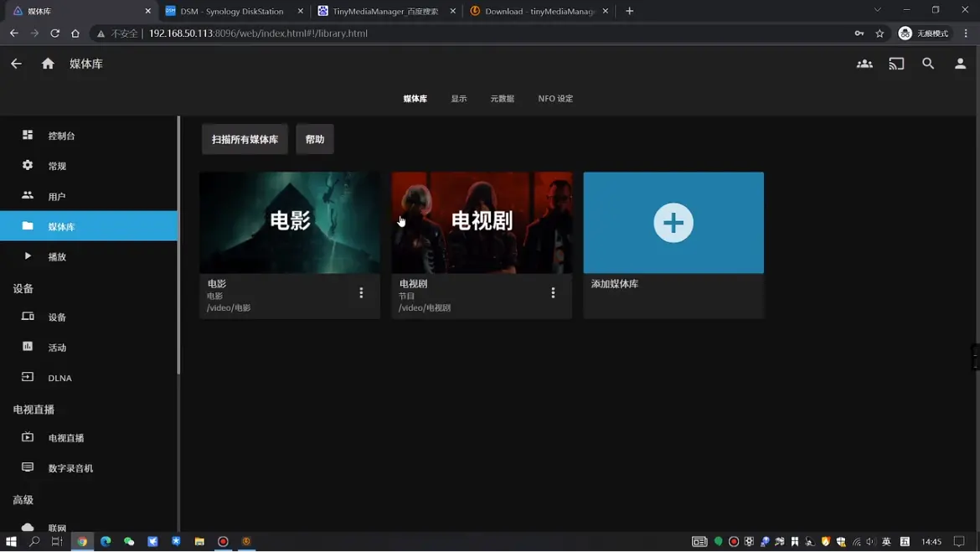Click the 帮助 button
This screenshot has height=552, width=980.
coord(315,140)
